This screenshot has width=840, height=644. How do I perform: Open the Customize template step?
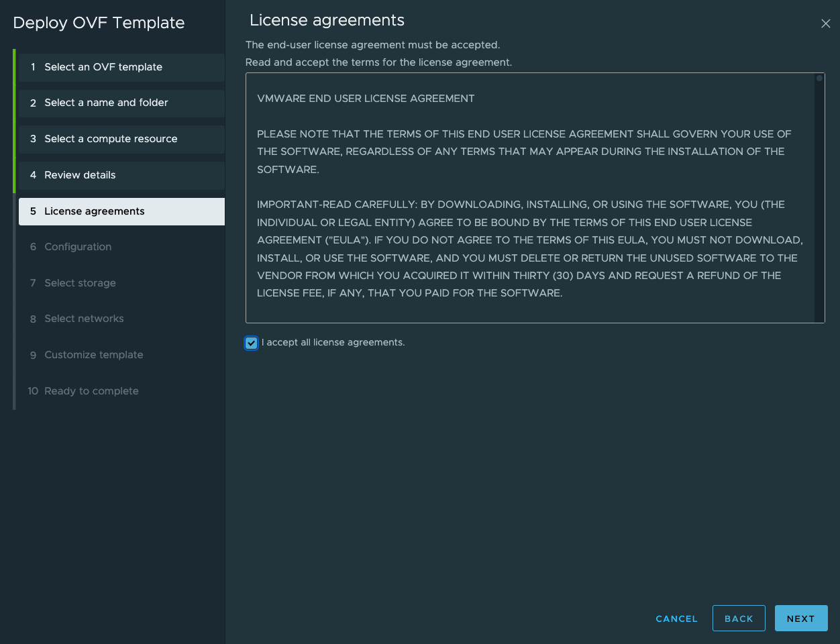click(x=93, y=355)
